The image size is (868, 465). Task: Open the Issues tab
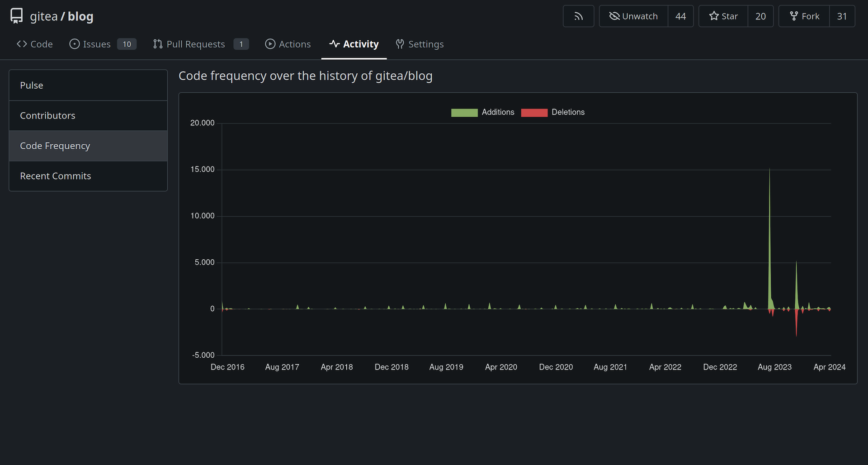click(x=96, y=44)
